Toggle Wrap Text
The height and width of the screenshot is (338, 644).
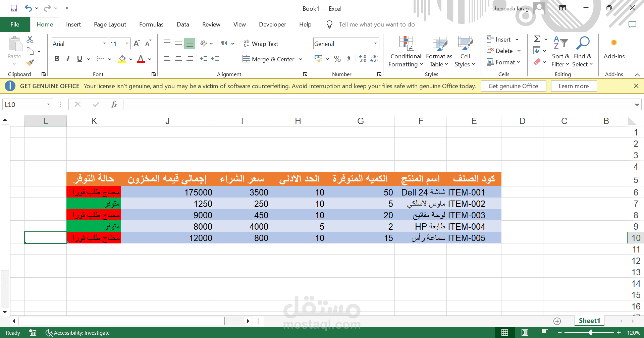pos(261,44)
